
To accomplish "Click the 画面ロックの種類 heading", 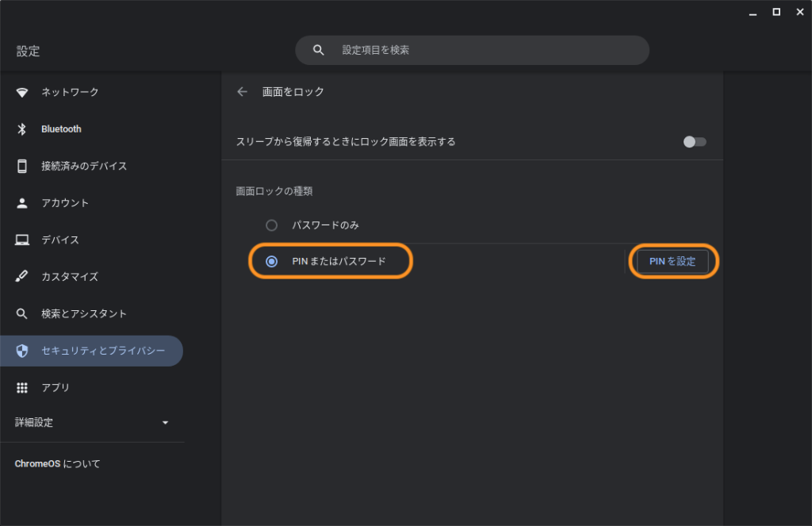I will pos(274,191).
